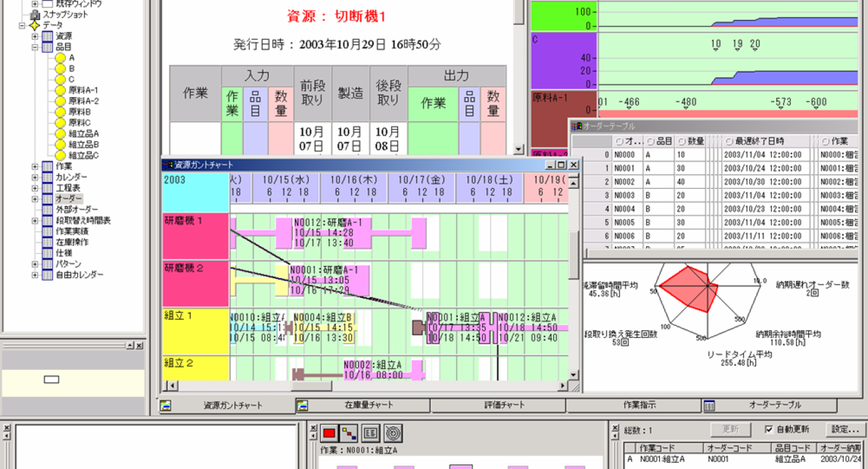
Task: Click the chart icon on the 資源ガントチャート title bar
Action: (166, 164)
